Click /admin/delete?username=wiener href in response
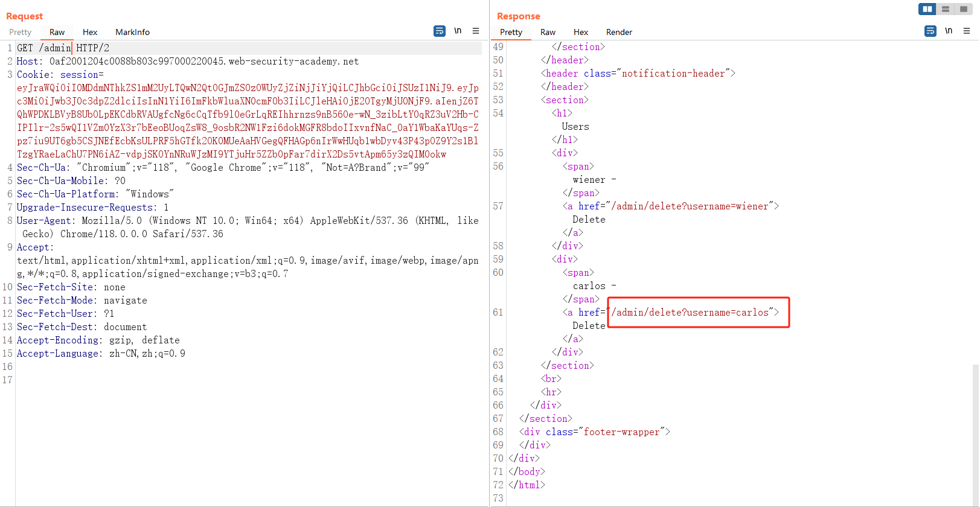The image size is (980, 507). tap(690, 206)
